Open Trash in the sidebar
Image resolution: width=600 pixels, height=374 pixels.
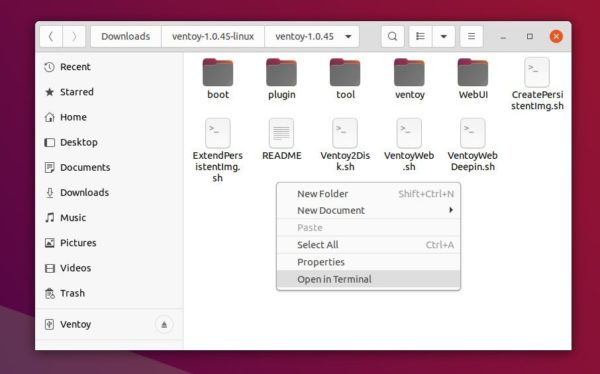click(109, 293)
